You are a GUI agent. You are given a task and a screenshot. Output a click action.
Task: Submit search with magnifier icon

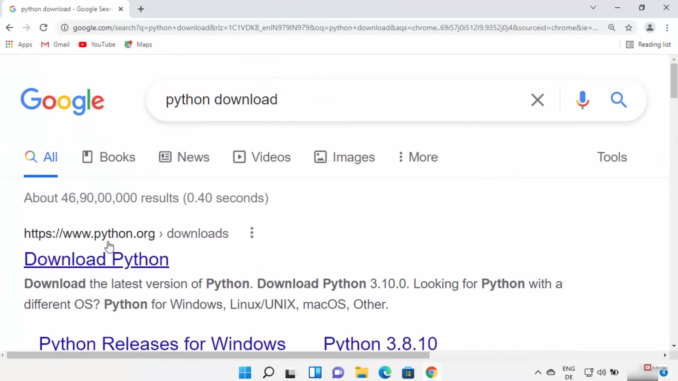point(618,100)
